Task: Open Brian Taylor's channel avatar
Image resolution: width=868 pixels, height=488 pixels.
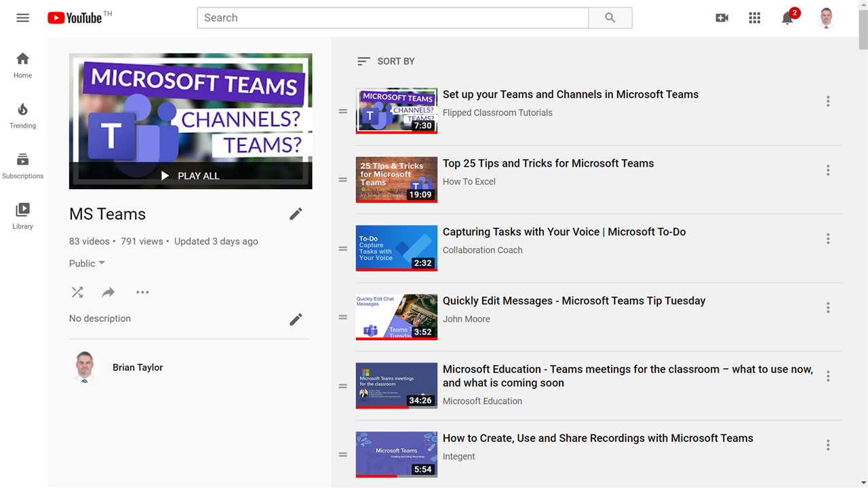Action: click(x=84, y=367)
